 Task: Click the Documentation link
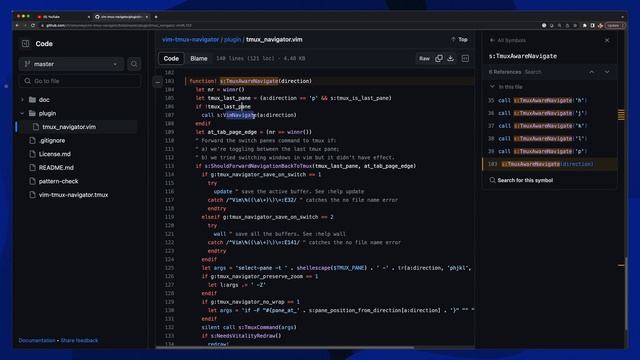click(x=37, y=340)
